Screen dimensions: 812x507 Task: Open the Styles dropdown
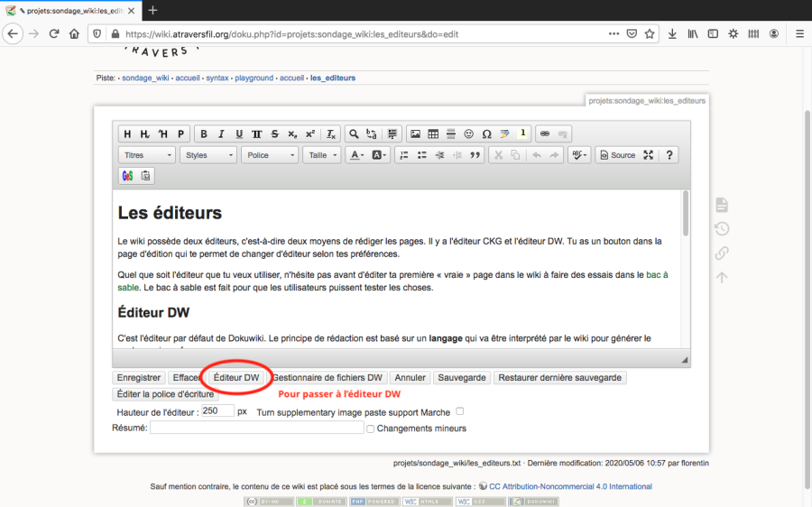pos(208,155)
